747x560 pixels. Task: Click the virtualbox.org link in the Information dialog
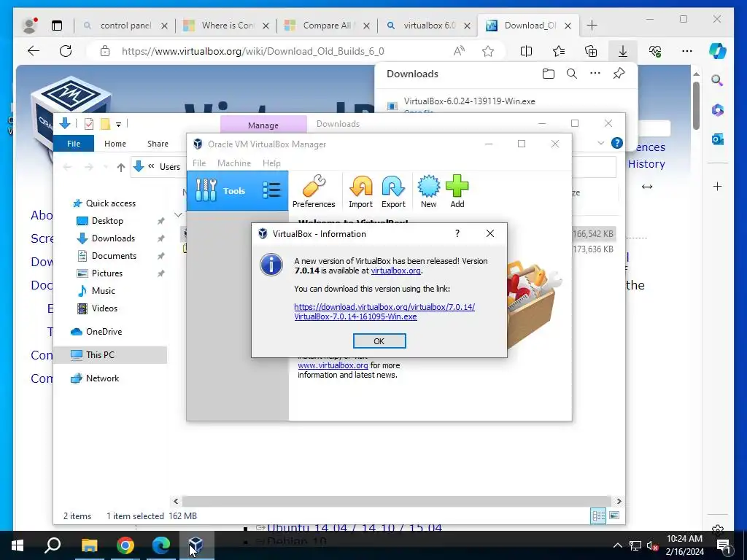pyautogui.click(x=395, y=271)
